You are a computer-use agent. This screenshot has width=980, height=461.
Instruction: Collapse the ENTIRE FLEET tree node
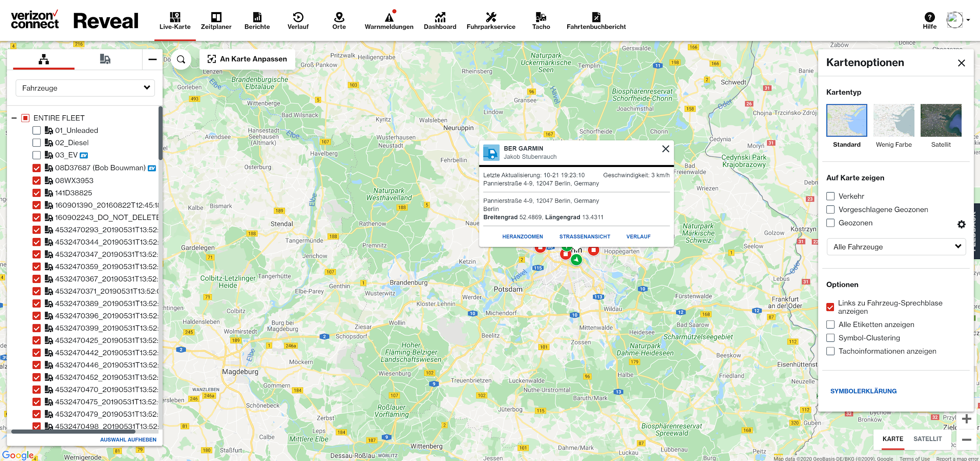pos(14,118)
